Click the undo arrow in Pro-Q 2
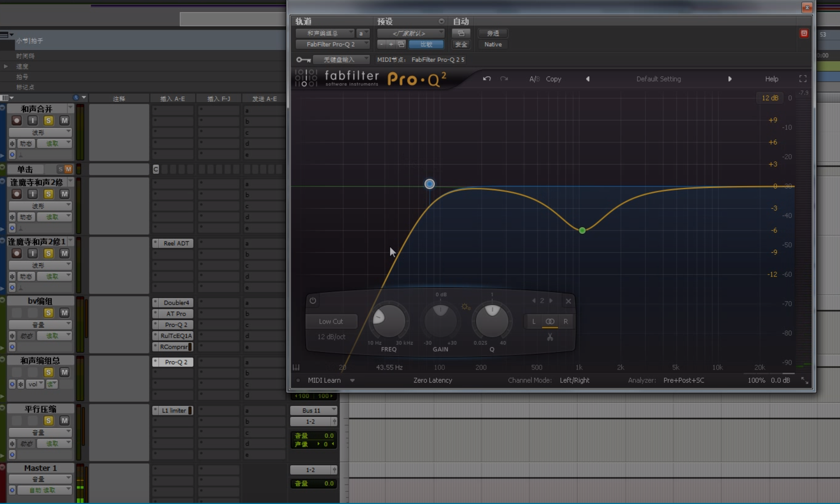840x504 pixels. click(487, 79)
